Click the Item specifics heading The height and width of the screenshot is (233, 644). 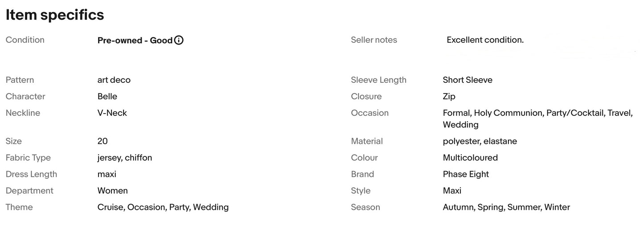[55, 15]
